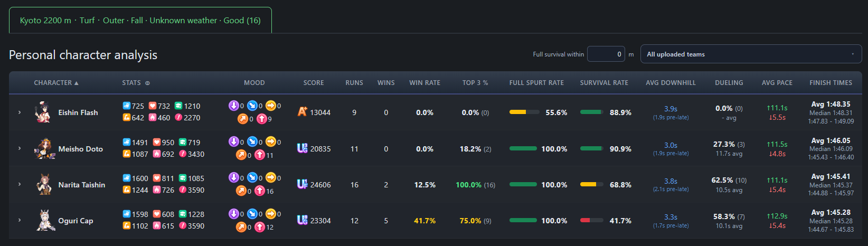Click Eishin Flash's blue speed stat icon

click(x=127, y=106)
